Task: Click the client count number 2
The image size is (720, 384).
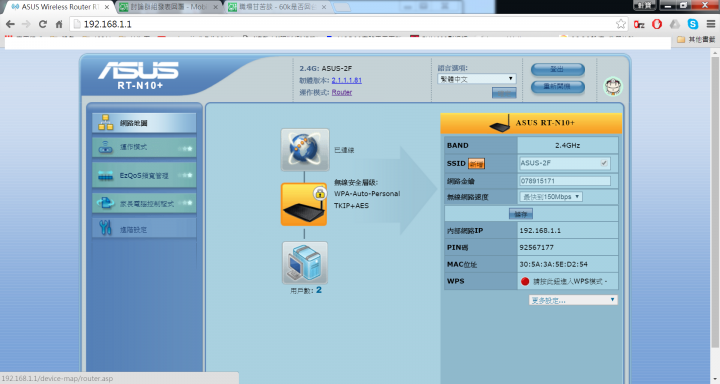Action: pyautogui.click(x=319, y=290)
